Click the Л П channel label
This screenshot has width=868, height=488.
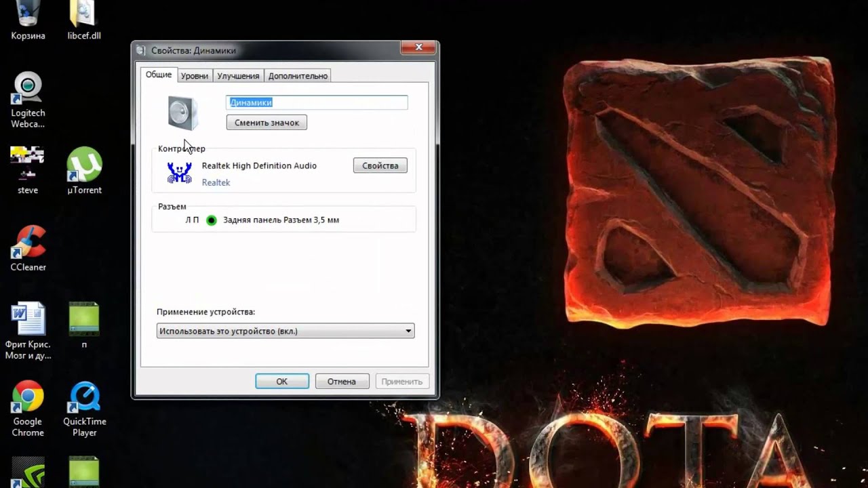(193, 220)
